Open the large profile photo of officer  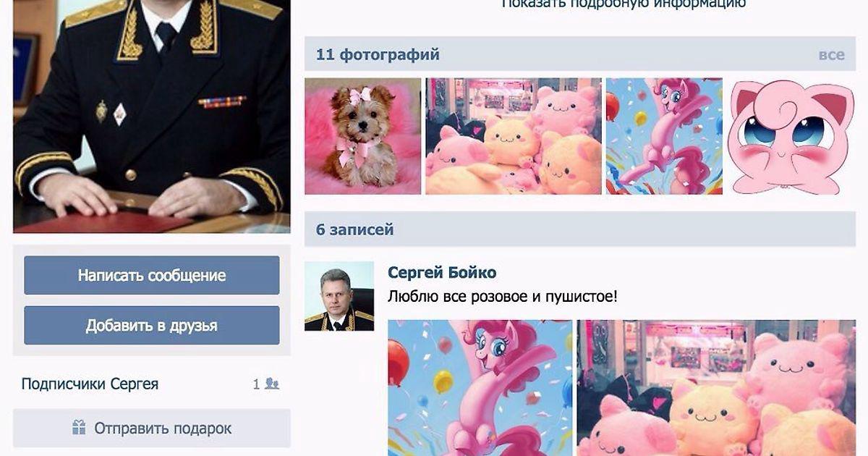[152, 116]
